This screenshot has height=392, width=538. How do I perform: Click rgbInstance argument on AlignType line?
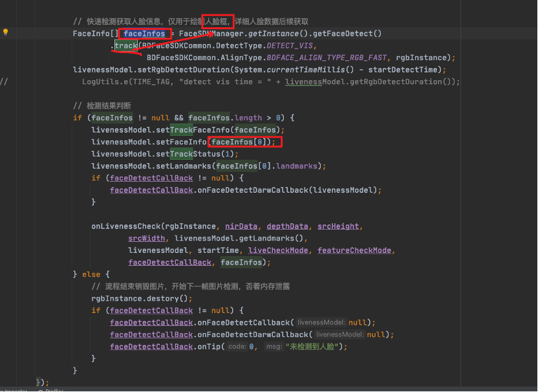[x=421, y=58]
